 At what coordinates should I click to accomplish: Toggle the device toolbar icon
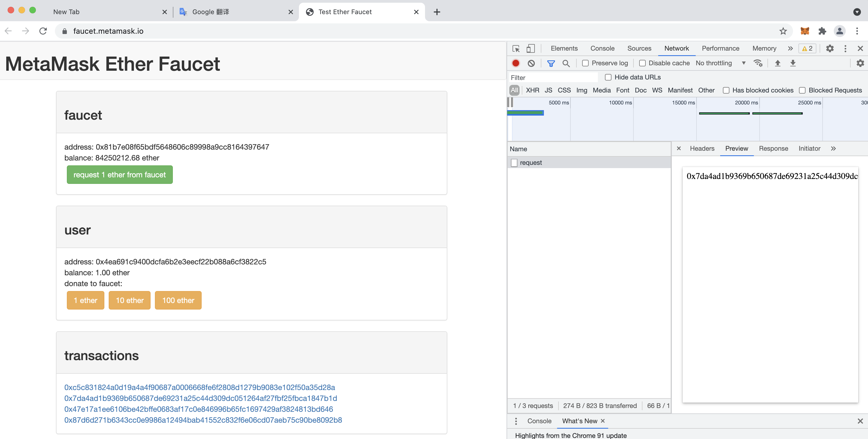click(x=531, y=48)
